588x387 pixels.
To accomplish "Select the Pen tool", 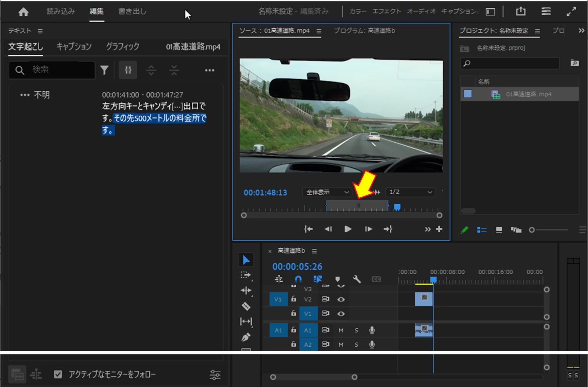I will pyautogui.click(x=246, y=337).
